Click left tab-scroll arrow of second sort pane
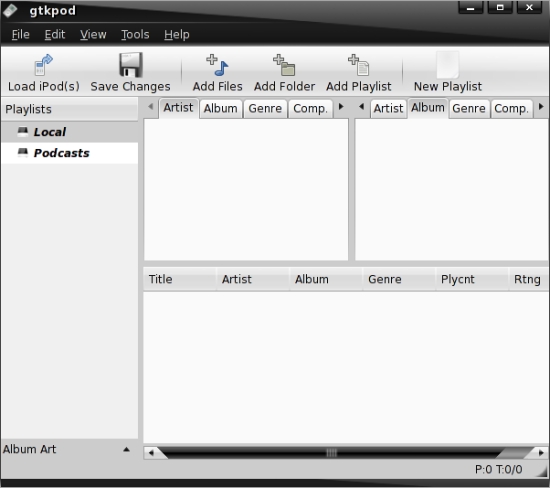The width and height of the screenshot is (550, 488). [x=362, y=106]
